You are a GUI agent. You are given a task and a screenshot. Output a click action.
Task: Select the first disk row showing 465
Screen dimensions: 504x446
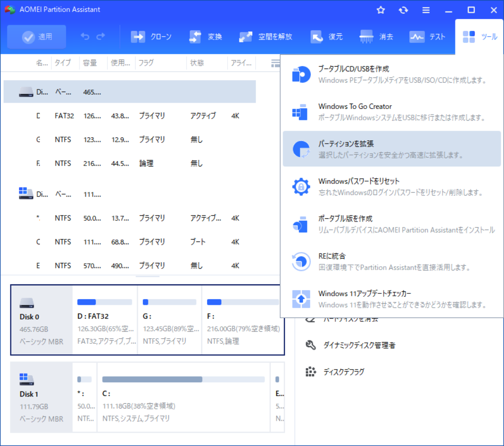(129, 92)
